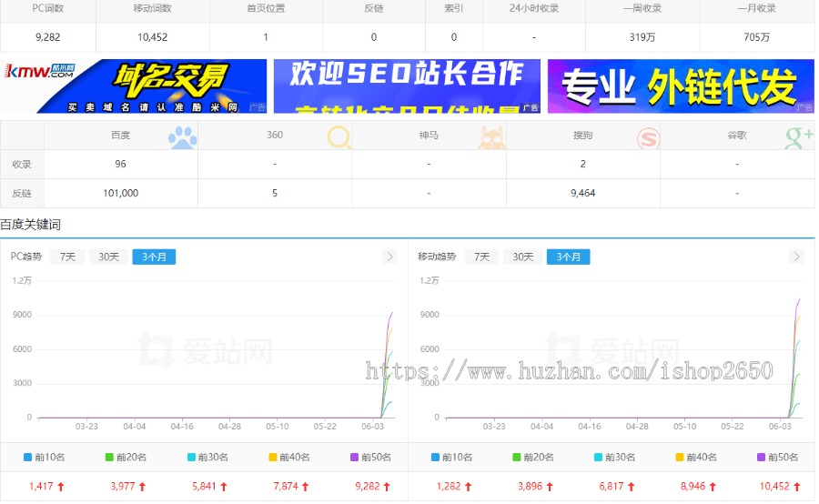This screenshot has width=819, height=504.
Task: Click the Shenma search engine icon
Action: [x=491, y=137]
